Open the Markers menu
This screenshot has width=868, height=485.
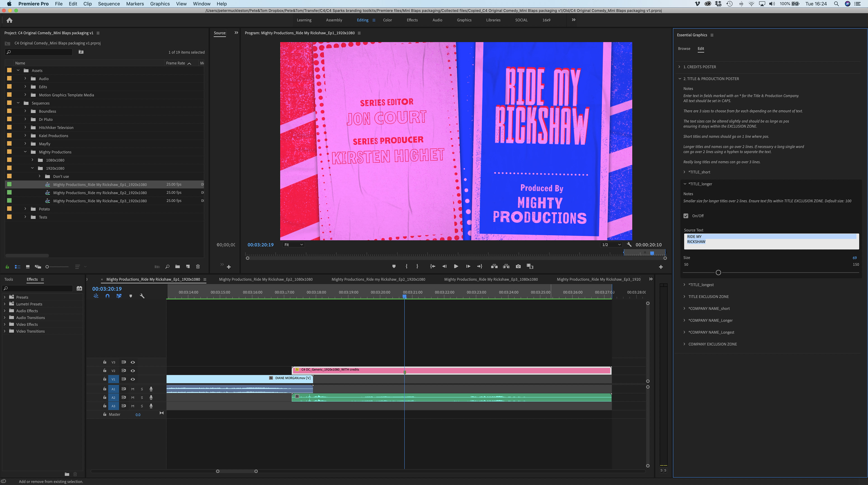tap(135, 4)
